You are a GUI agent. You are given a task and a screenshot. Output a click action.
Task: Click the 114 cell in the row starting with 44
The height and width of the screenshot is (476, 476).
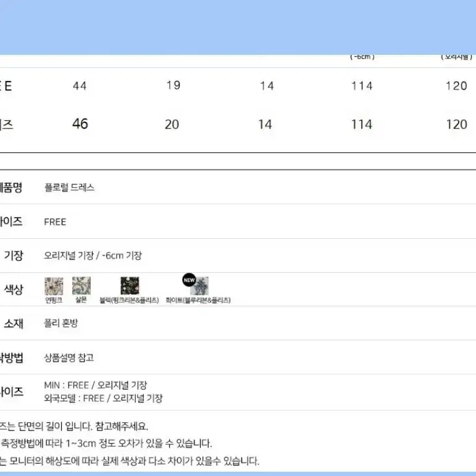(x=362, y=86)
